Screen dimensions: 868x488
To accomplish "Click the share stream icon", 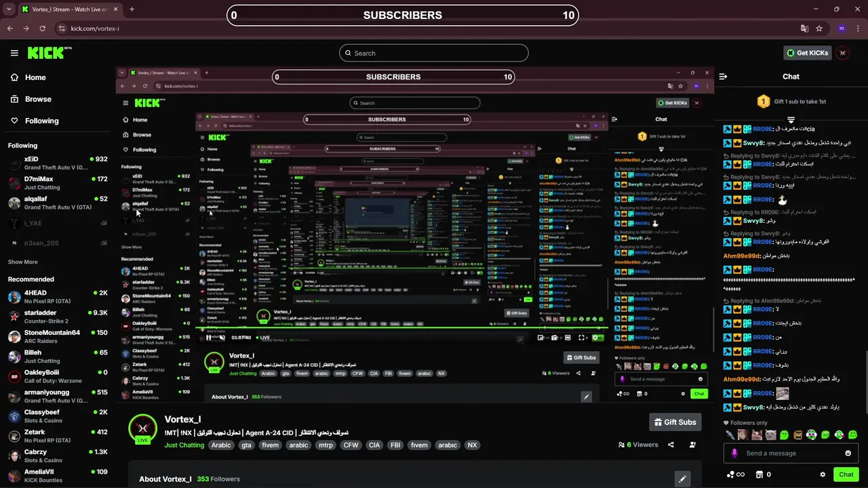I will point(671,445).
